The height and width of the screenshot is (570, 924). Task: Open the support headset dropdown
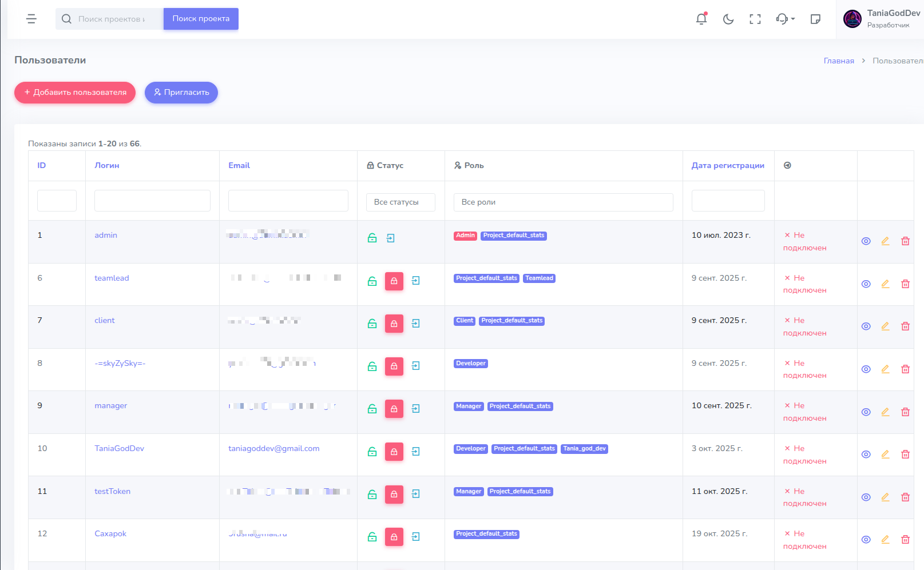[785, 19]
